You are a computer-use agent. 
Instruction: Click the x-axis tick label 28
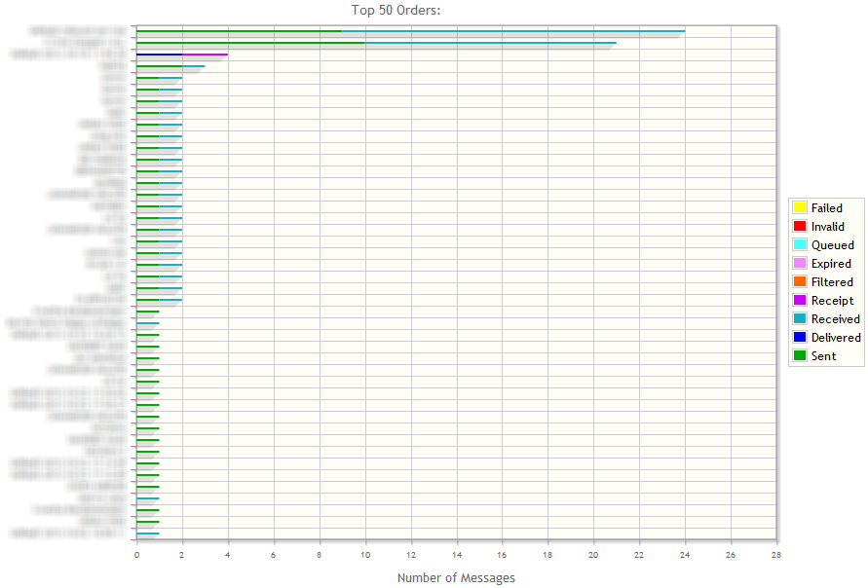pos(775,554)
